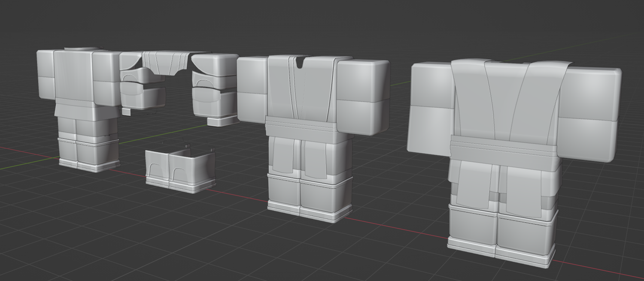Screen dimensions: 644x281
Task: Click the leftmost model's lower leg boots
Action: [88, 152]
